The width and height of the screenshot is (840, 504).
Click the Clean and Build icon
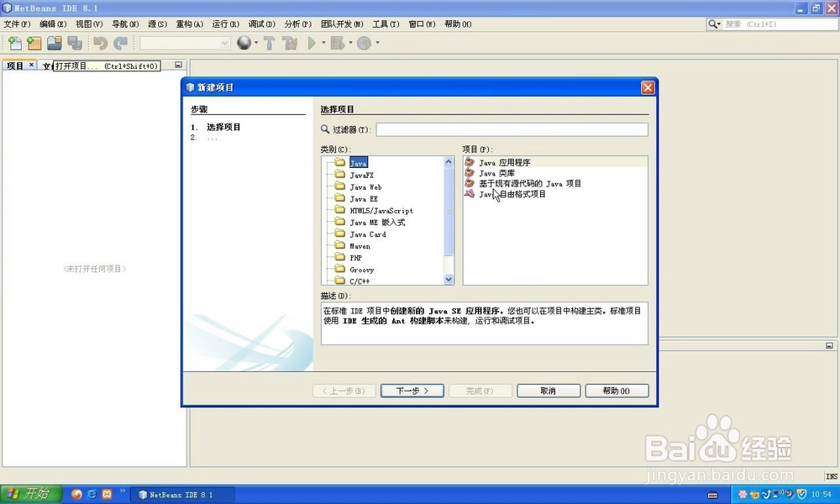point(290,43)
